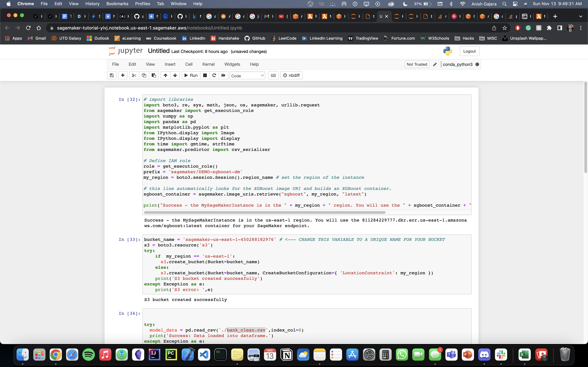Restart the kernel circular arrow icon
Screen dimensions: 588x367
214,76
